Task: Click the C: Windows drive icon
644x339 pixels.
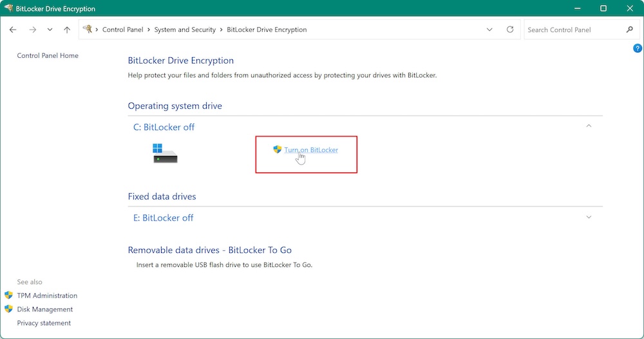Action: click(x=165, y=153)
